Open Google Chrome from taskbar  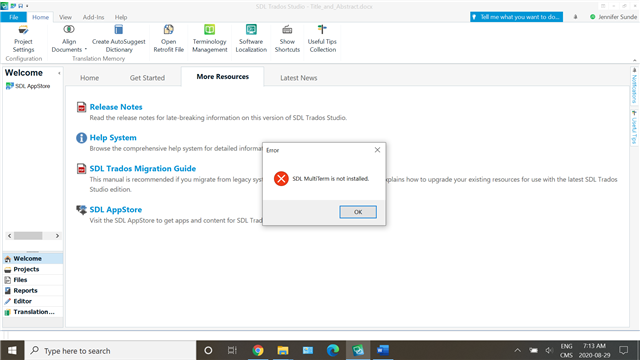(x=258, y=350)
